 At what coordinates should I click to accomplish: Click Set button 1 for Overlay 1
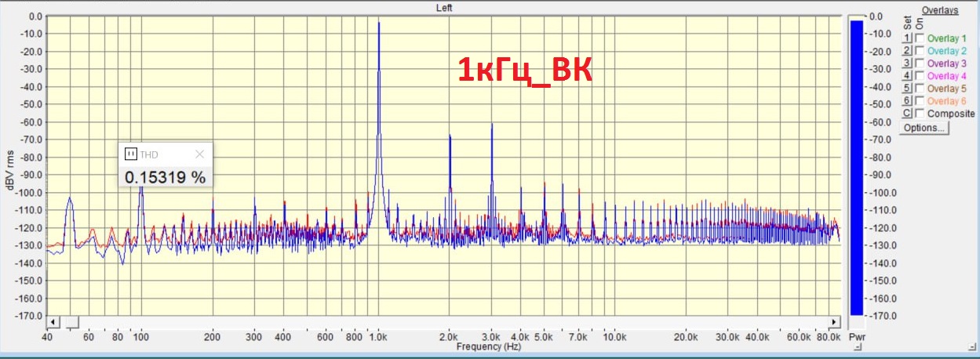coord(906,38)
